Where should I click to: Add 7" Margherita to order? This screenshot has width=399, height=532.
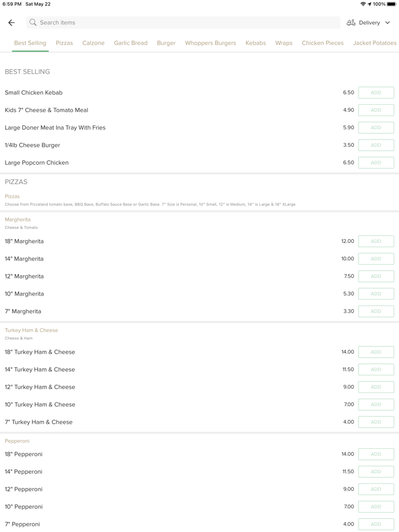click(x=376, y=312)
